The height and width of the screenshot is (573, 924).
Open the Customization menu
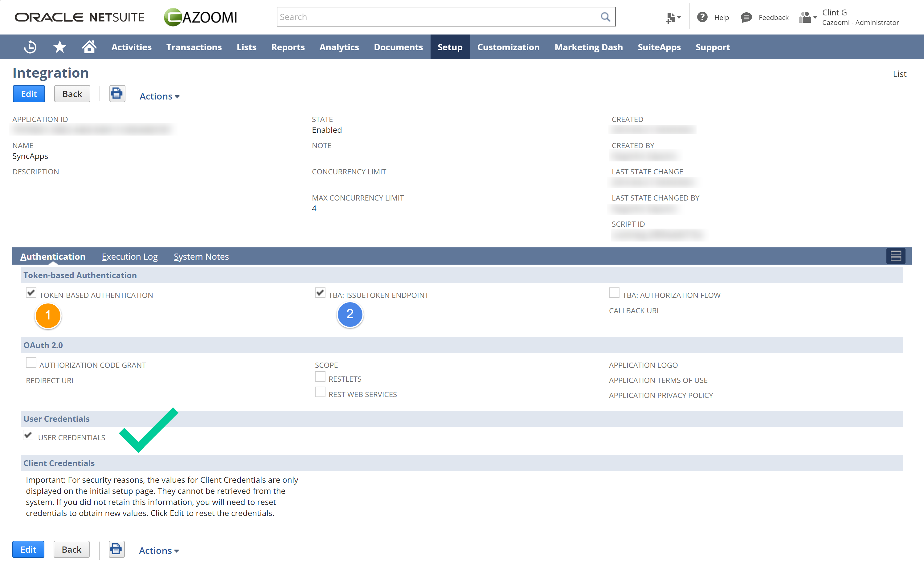(x=508, y=47)
